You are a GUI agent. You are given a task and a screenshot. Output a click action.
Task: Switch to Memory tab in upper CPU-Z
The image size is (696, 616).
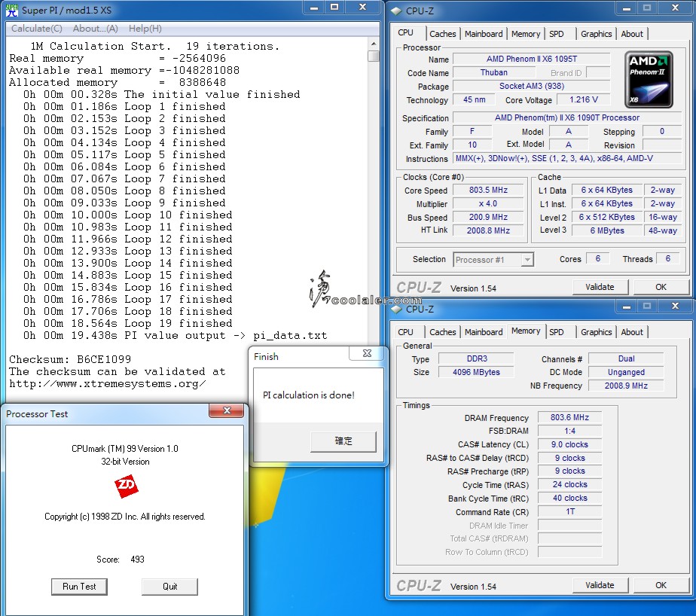tap(526, 34)
